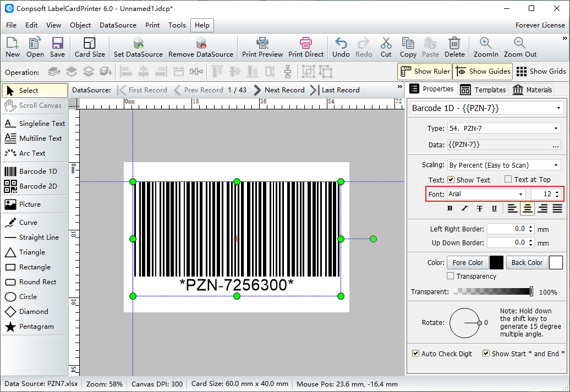Open the Font name dropdown

(x=520, y=194)
